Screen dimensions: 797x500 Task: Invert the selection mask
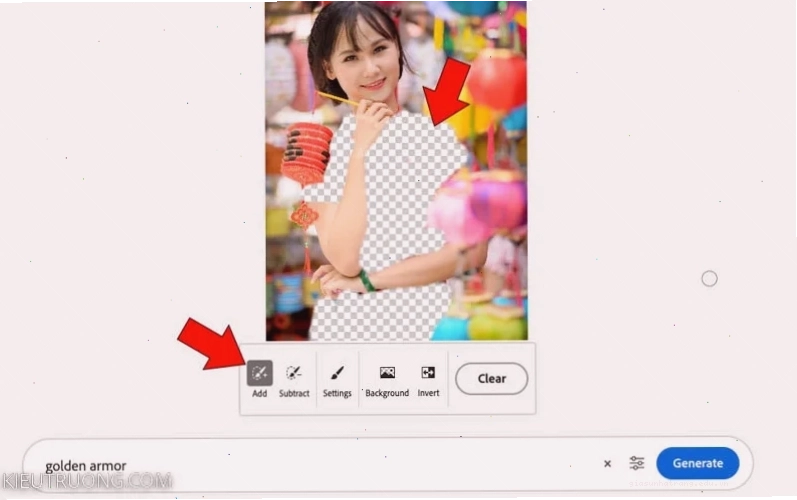pyautogui.click(x=428, y=379)
